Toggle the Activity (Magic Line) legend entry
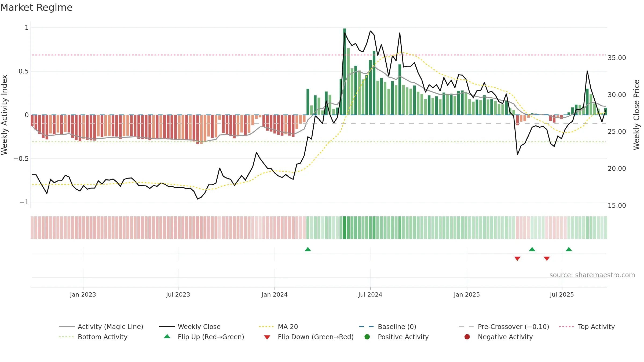The height and width of the screenshot is (362, 644). tap(101, 327)
